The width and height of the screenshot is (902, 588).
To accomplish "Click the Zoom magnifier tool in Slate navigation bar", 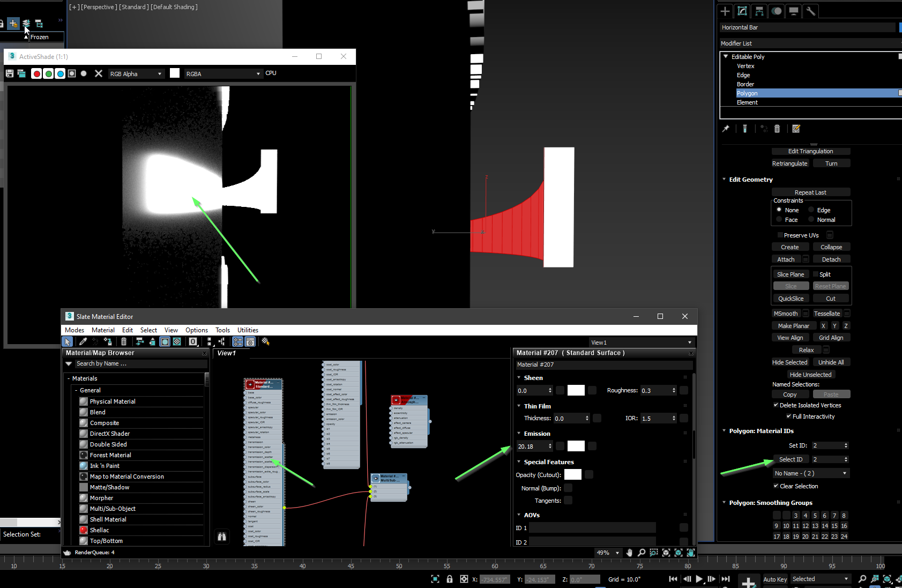I will (642, 553).
